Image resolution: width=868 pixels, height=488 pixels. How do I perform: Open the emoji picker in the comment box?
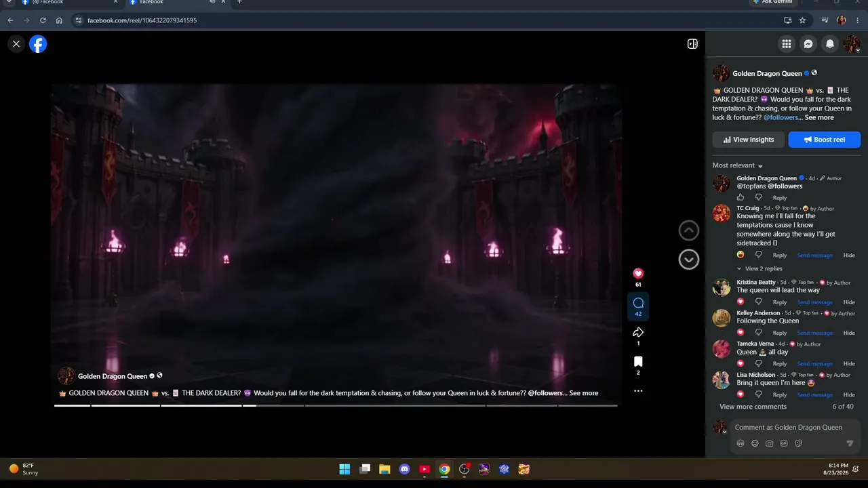[755, 443]
